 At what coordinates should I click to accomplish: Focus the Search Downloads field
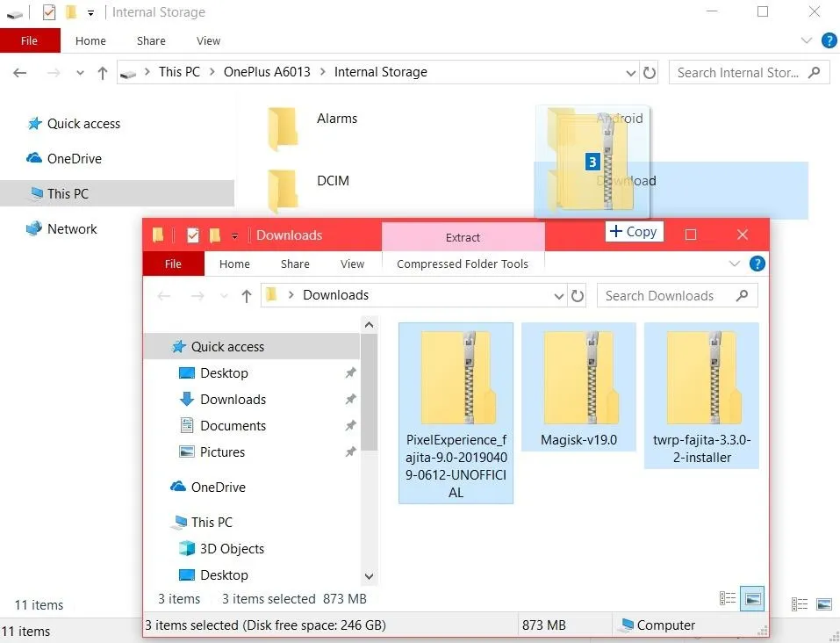[677, 295]
